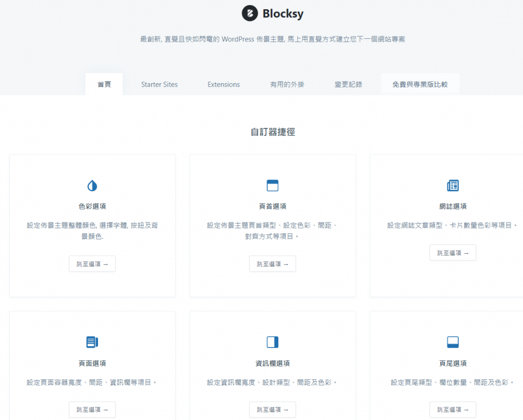The height and width of the screenshot is (420, 523).
Task: Click 跳至選項 button under 頁面選項
Action: click(x=92, y=410)
